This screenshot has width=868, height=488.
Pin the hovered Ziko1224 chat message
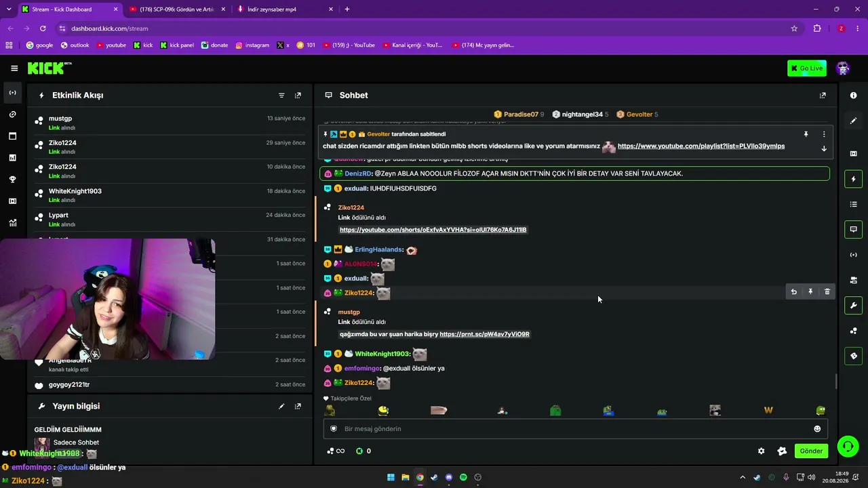click(x=810, y=292)
